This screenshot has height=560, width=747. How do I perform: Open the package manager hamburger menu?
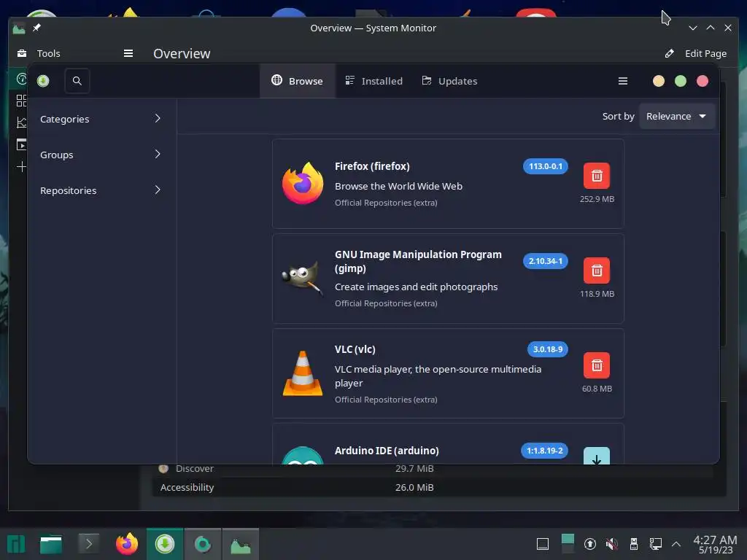point(623,81)
